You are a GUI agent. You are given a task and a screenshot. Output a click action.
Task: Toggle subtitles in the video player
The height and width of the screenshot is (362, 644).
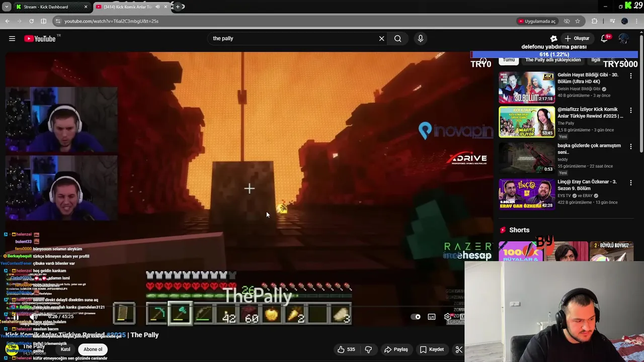coord(432,317)
